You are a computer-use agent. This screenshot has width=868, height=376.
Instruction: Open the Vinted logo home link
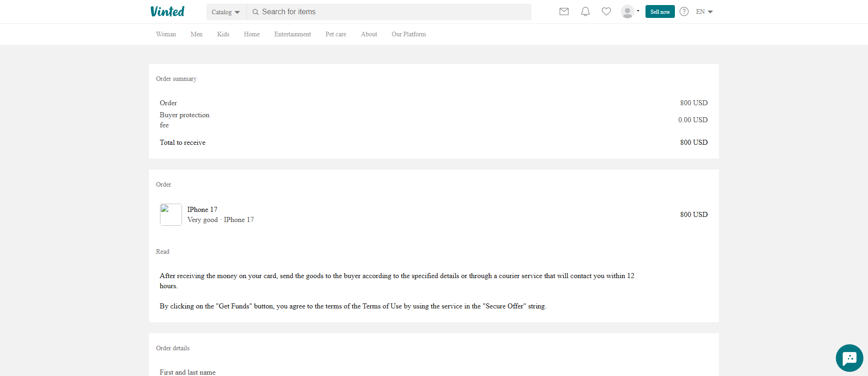[167, 11]
